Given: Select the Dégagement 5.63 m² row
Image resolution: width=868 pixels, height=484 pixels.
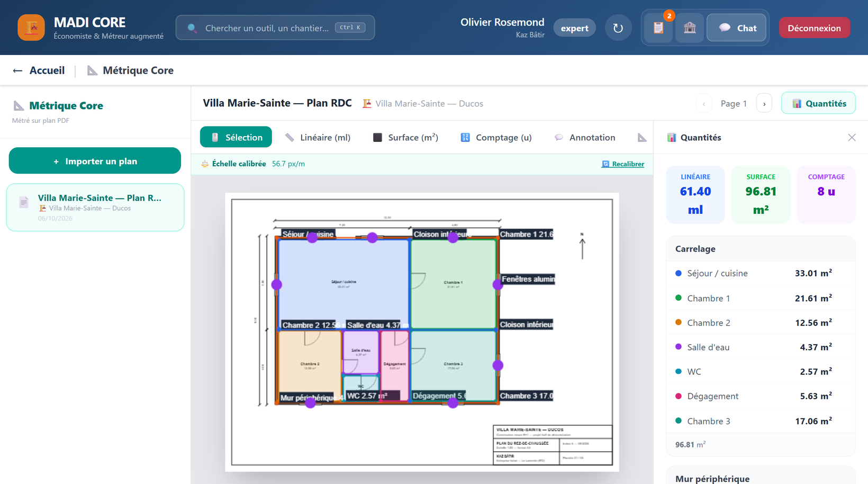Looking at the screenshot, I should tap(761, 396).
